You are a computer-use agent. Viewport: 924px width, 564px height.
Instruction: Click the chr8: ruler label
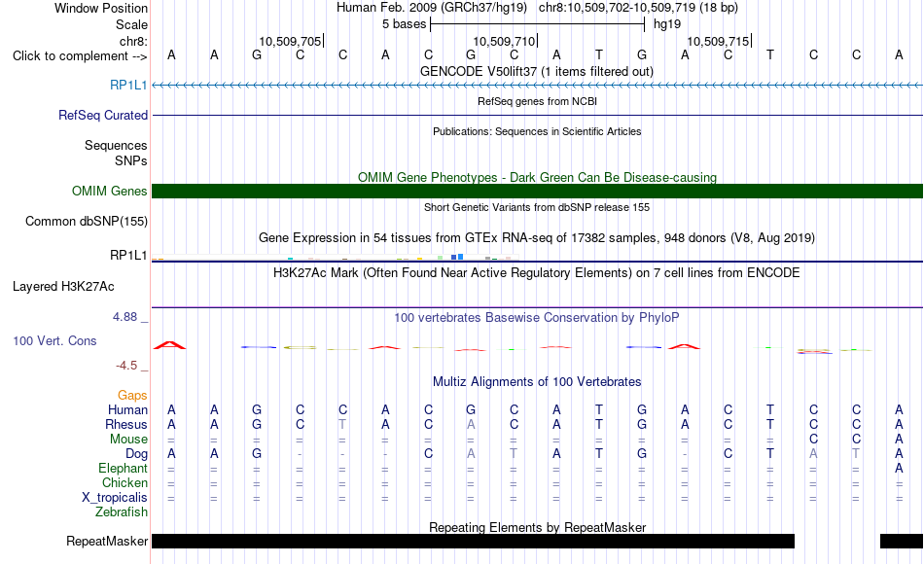point(134,41)
